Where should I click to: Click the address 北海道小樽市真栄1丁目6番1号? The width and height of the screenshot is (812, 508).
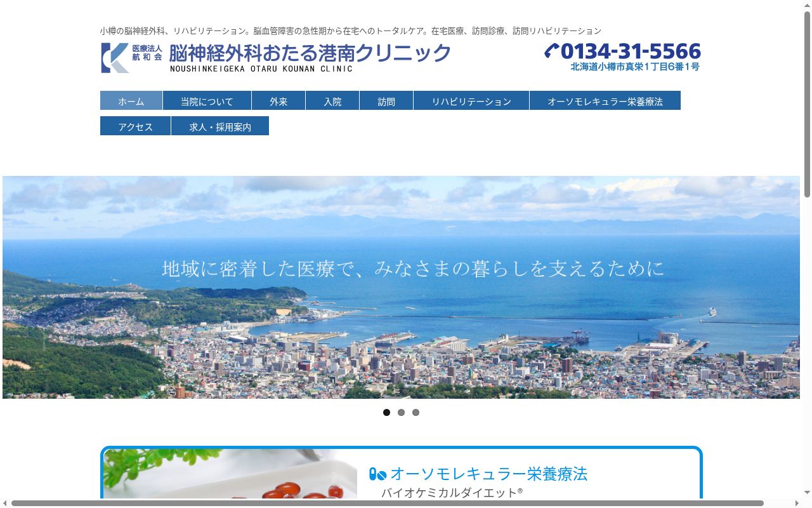click(635, 66)
